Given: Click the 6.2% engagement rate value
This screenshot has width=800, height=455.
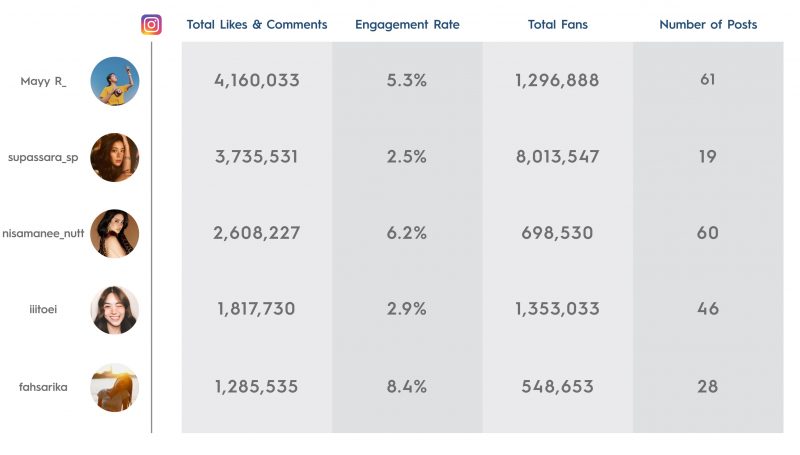Looking at the screenshot, I should pos(407,233).
